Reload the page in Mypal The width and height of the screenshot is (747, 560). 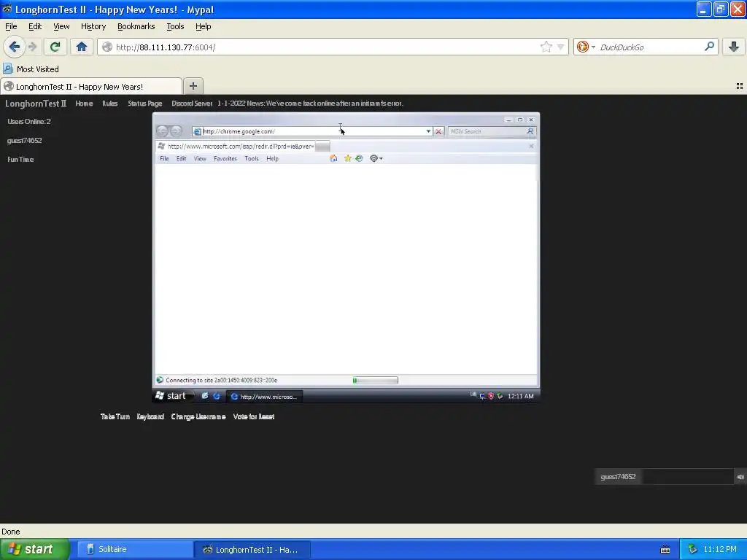coord(55,47)
